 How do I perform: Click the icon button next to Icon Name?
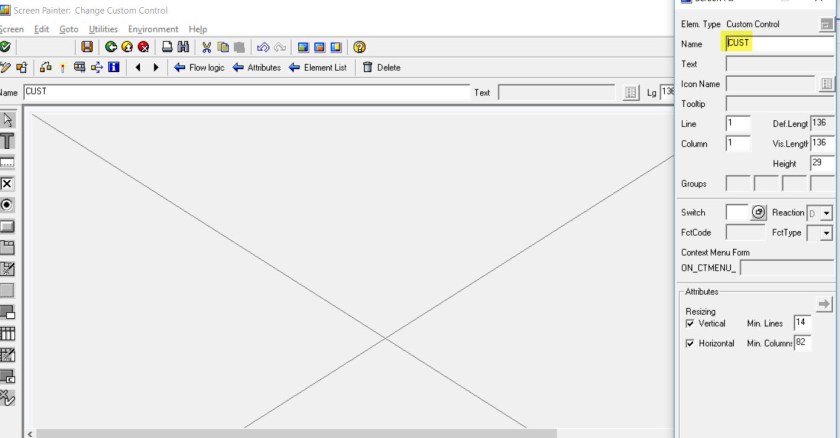(827, 84)
